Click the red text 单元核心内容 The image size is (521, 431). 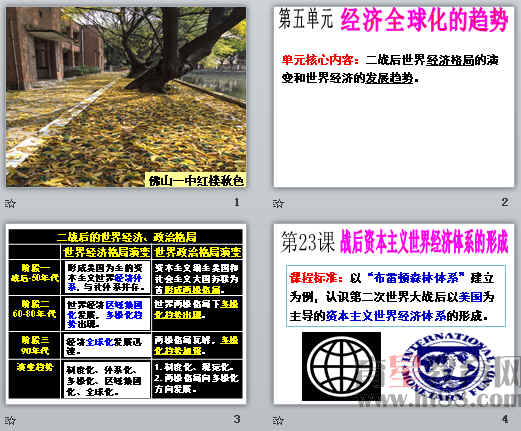318,60
